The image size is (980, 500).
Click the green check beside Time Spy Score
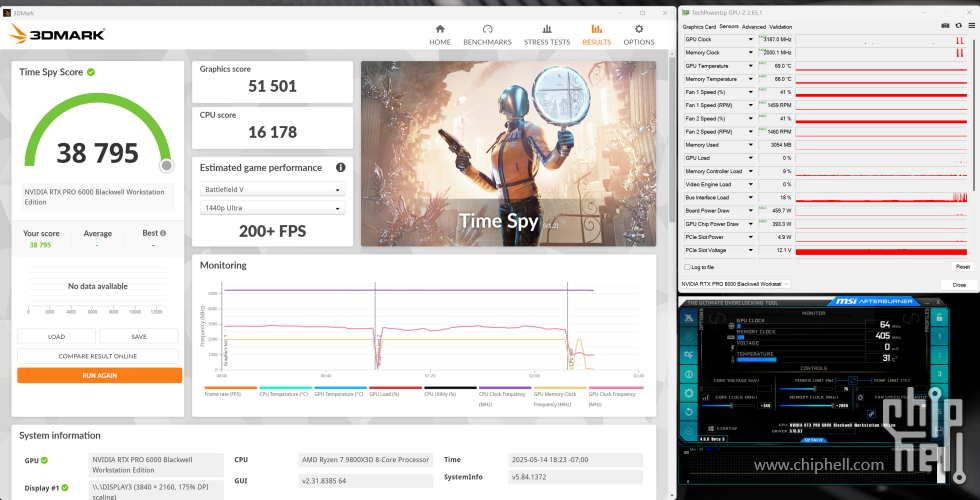pyautogui.click(x=91, y=72)
